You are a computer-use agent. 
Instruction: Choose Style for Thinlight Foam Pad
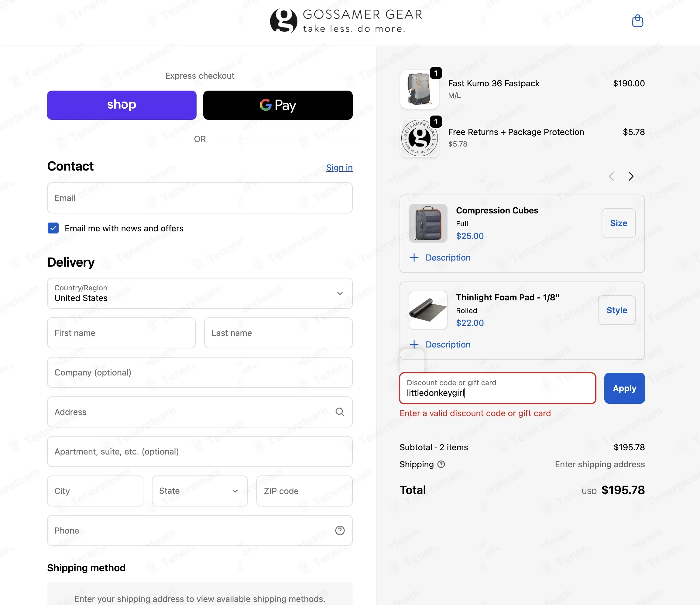click(x=616, y=310)
